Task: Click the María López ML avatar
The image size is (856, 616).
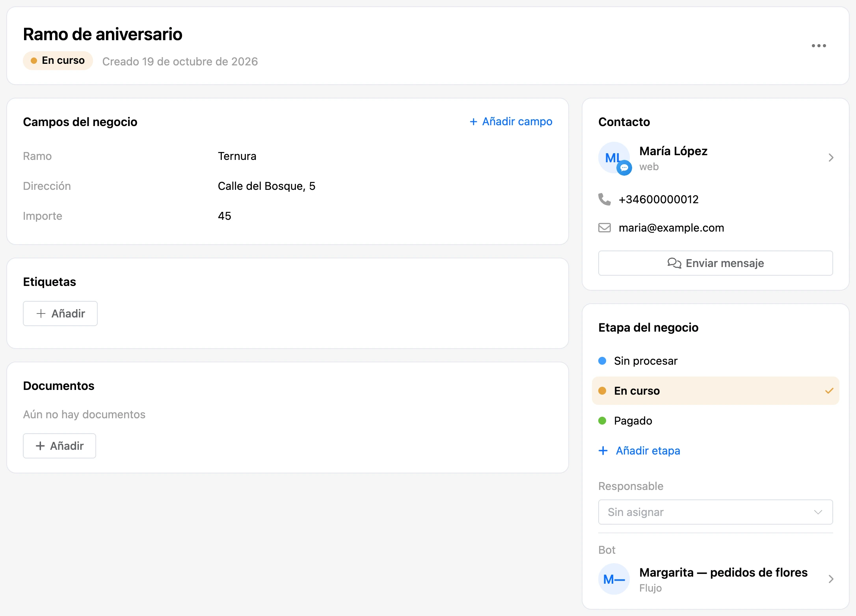Action: 614,158
